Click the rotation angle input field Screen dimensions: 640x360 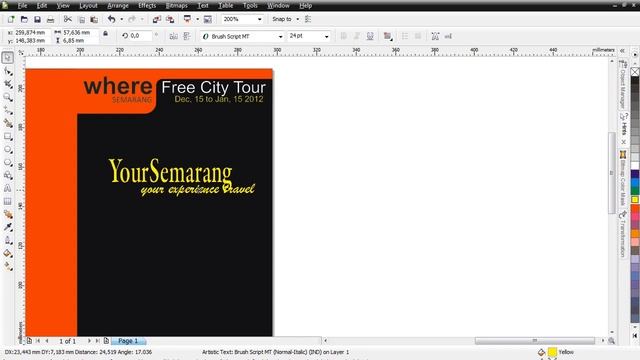click(x=140, y=36)
